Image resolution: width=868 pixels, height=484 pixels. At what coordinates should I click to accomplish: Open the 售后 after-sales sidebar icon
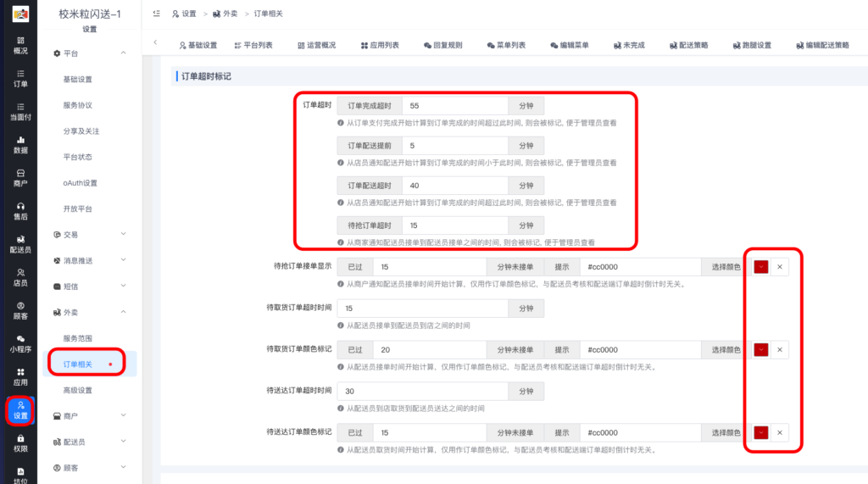pos(20,212)
